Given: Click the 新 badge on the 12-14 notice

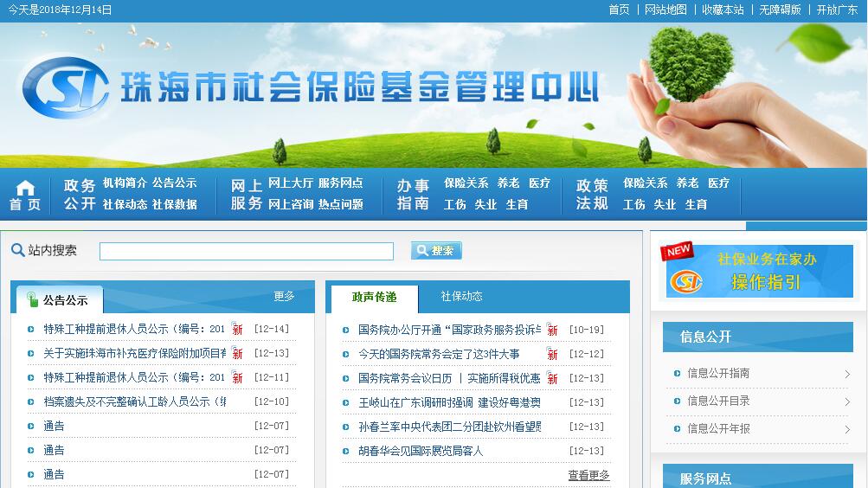Looking at the screenshot, I should (236, 329).
